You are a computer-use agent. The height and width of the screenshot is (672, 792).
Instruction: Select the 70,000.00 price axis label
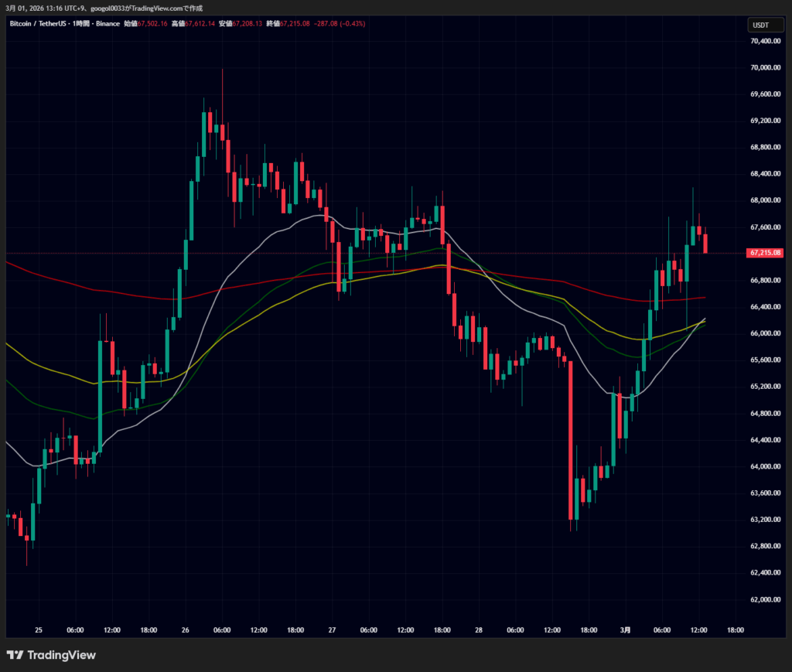tap(765, 67)
